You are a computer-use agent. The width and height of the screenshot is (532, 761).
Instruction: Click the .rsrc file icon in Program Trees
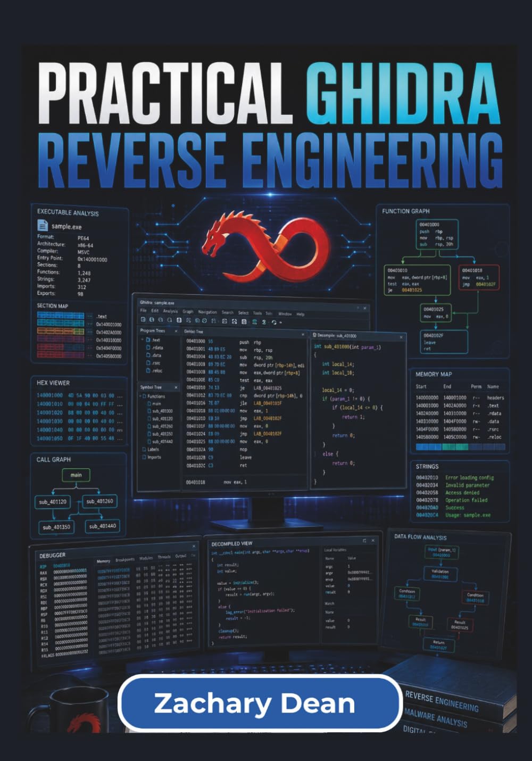[148, 363]
